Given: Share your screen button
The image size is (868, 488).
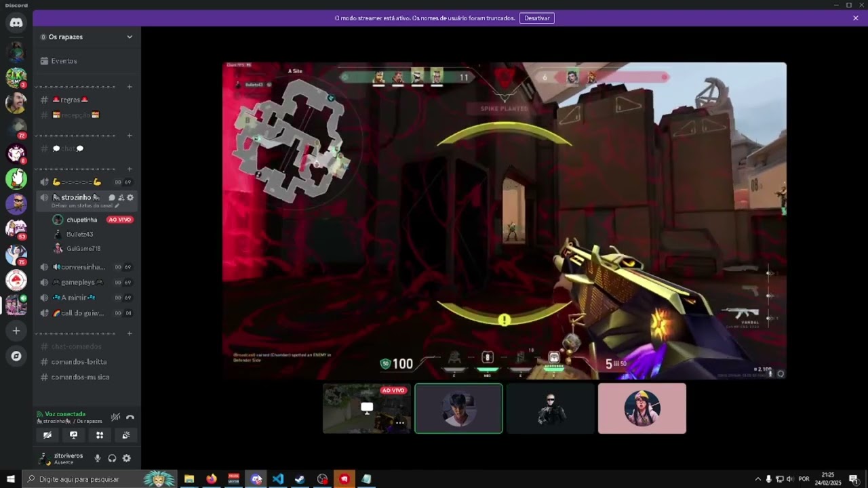Looking at the screenshot, I should (x=73, y=435).
